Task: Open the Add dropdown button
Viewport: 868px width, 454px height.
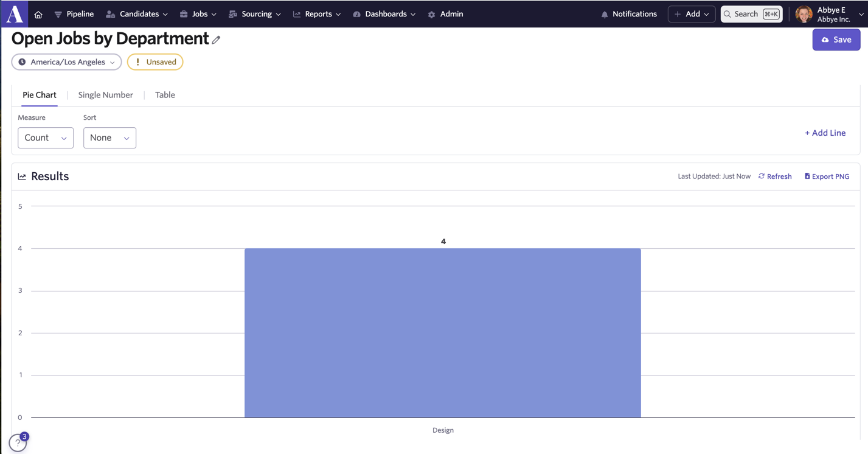Action: coord(692,14)
